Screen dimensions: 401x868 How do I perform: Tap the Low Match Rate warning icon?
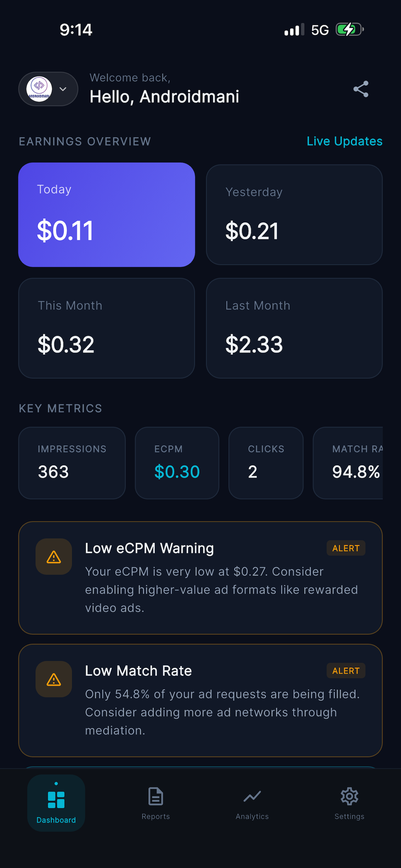(54, 679)
